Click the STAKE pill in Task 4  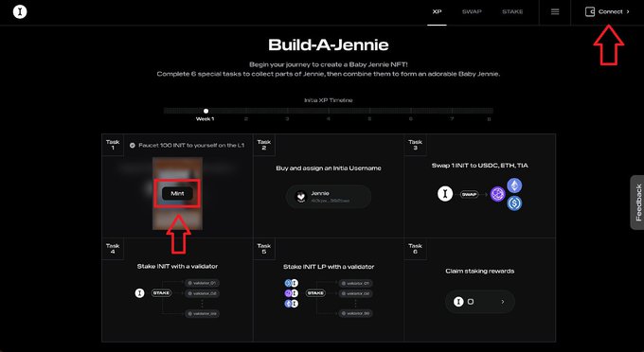161,293
